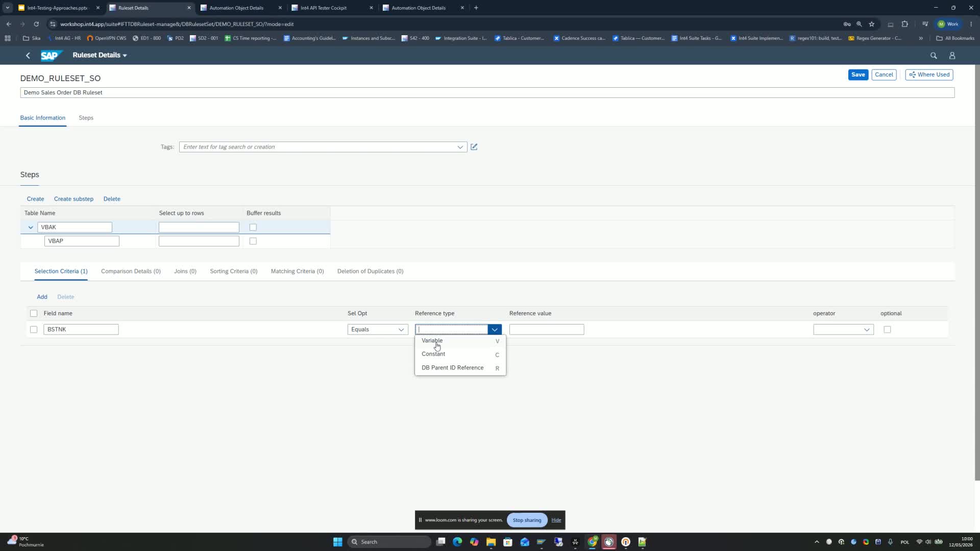980x551 pixels.
Task: Open browser extensions puzzle icon
Action: pyautogui.click(x=905, y=24)
